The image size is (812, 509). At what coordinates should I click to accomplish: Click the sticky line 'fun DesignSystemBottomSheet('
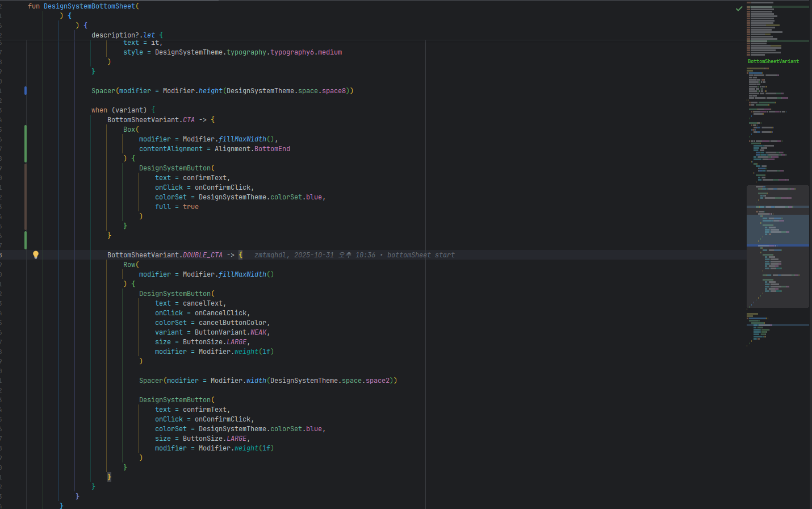[83, 6]
